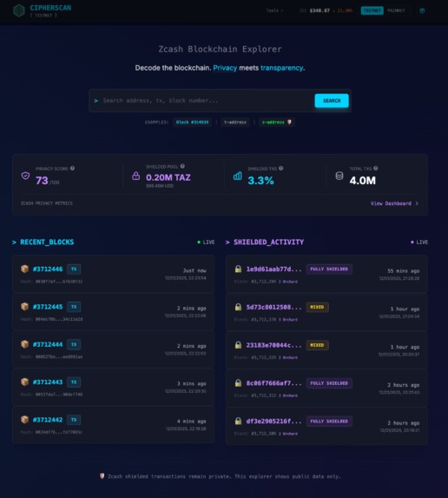Click TX badge of block #3712446
Screen dimensions: 448x498
coord(74,269)
